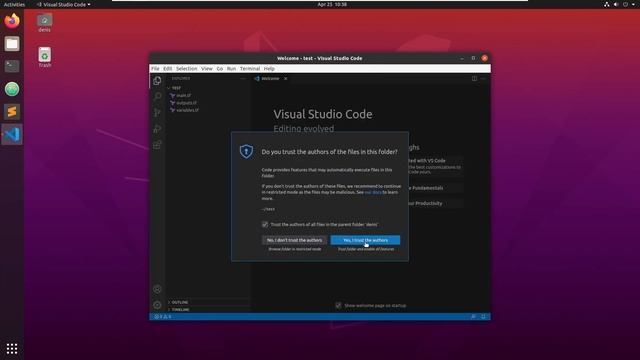Select the denis home folder desktop icon
This screenshot has width=640, height=360.
pyautogui.click(x=44, y=23)
